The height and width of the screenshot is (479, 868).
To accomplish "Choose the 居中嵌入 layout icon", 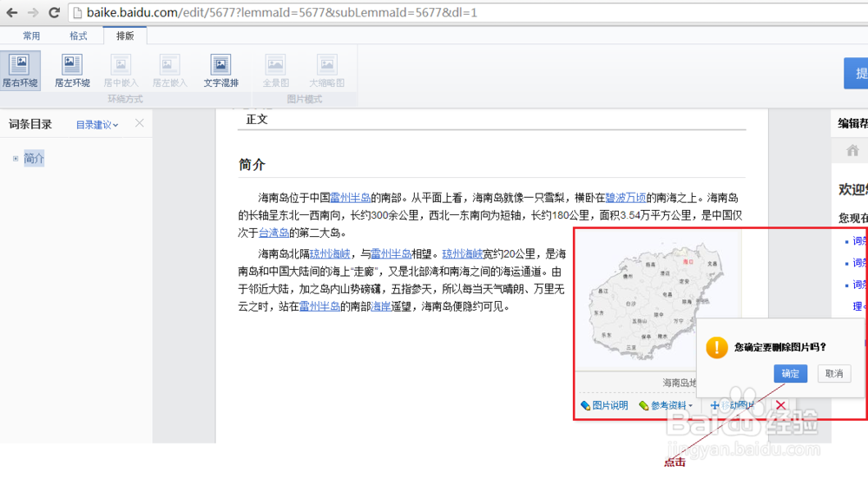I will [x=121, y=71].
